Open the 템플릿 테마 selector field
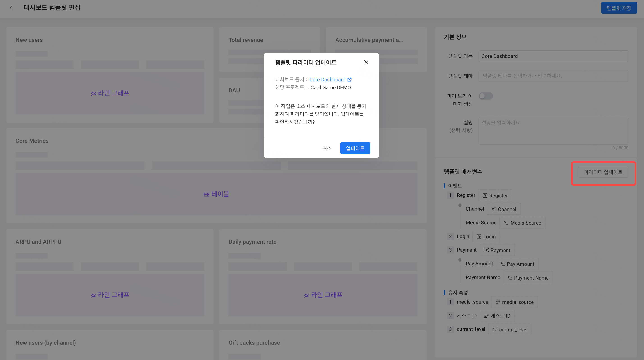This screenshot has width=644, height=360. (x=553, y=76)
